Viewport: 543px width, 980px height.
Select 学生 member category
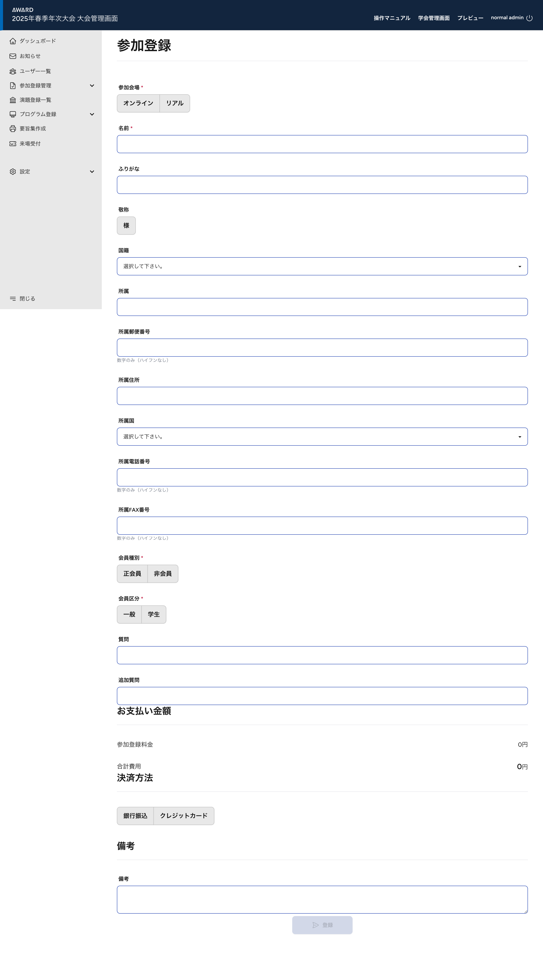point(154,614)
